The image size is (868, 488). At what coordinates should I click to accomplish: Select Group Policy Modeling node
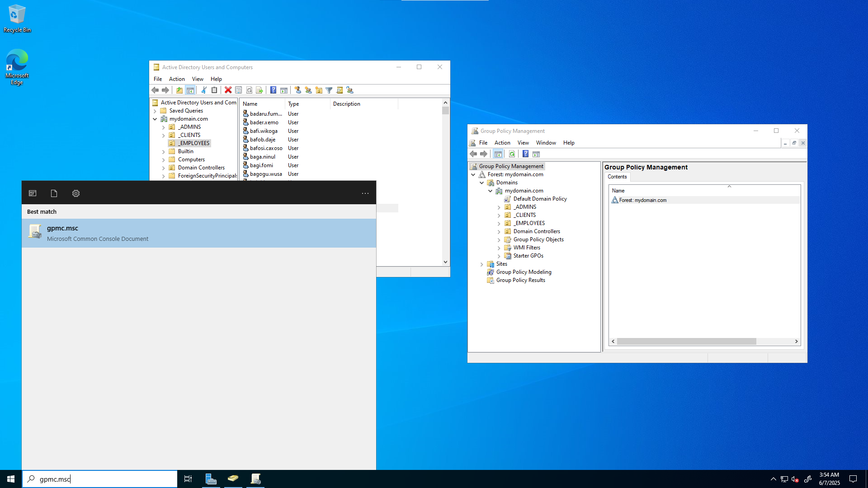pos(524,272)
